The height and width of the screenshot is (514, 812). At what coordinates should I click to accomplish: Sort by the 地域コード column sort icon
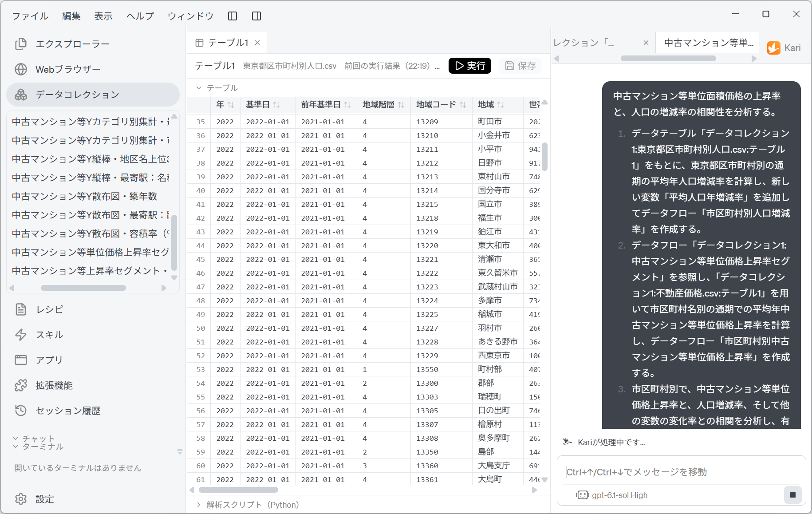click(463, 105)
